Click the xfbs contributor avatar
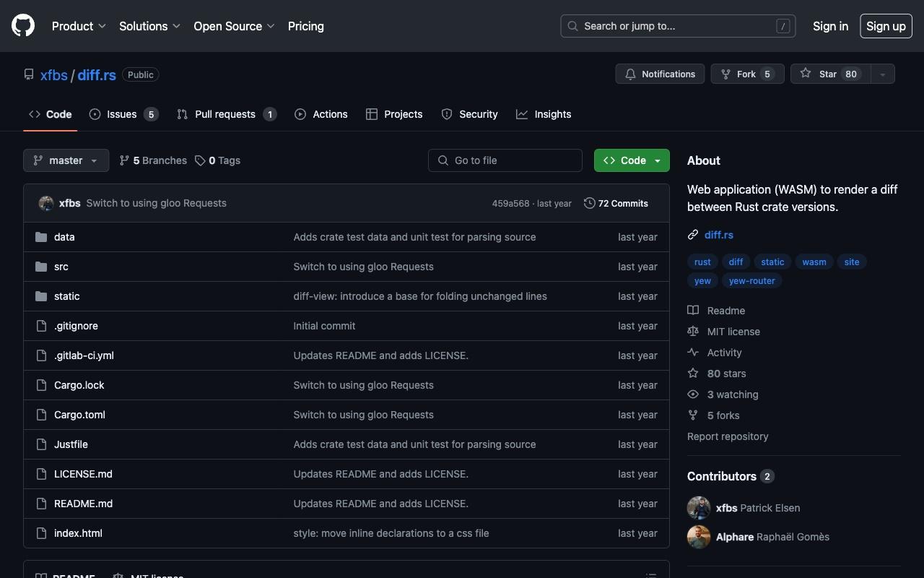This screenshot has height=578, width=924. click(x=699, y=508)
